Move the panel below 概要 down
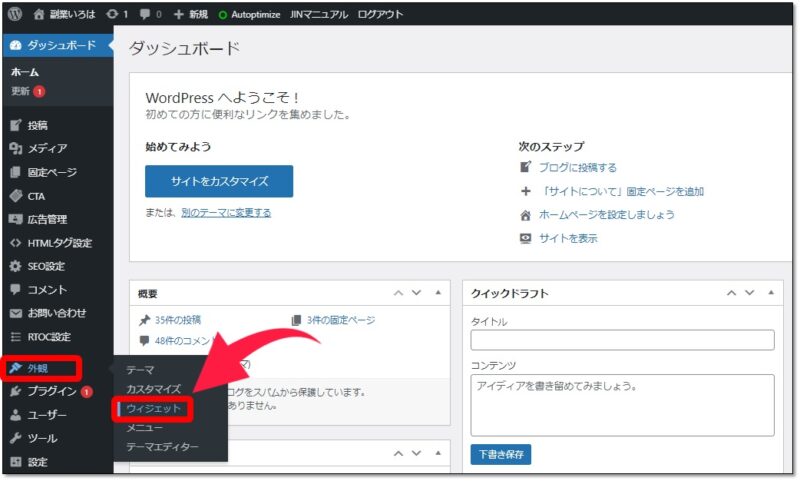The image size is (800, 481). [x=416, y=453]
